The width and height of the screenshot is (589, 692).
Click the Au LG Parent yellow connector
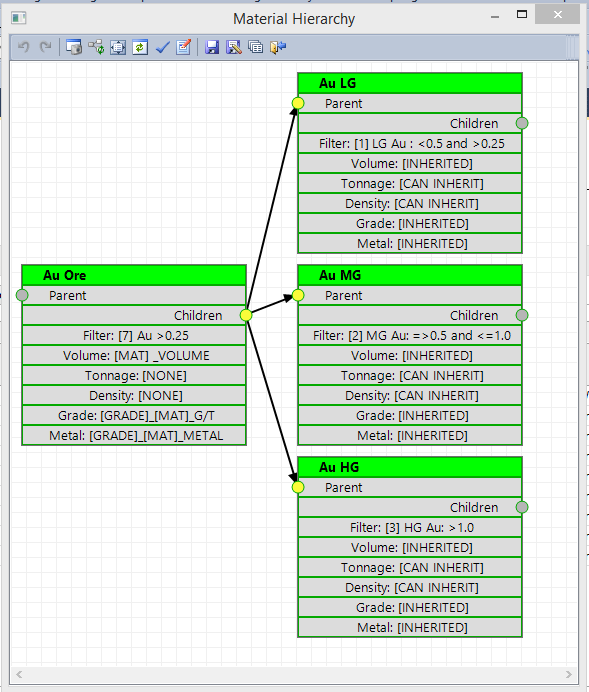(x=298, y=103)
